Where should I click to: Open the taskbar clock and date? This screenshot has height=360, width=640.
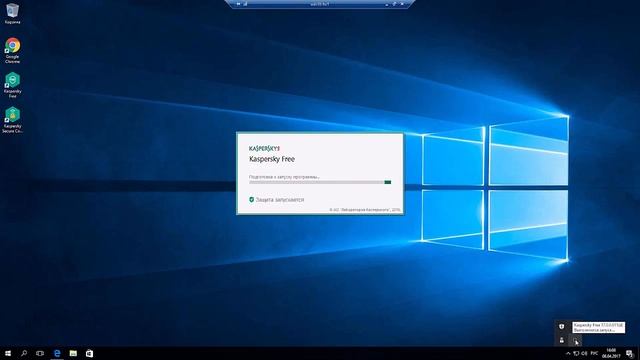pos(611,353)
